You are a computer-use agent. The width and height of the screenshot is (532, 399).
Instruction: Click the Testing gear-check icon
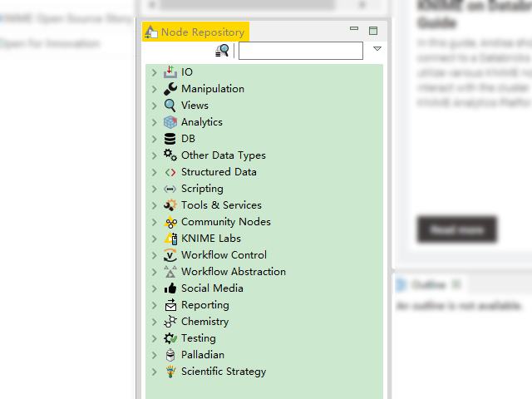click(170, 338)
